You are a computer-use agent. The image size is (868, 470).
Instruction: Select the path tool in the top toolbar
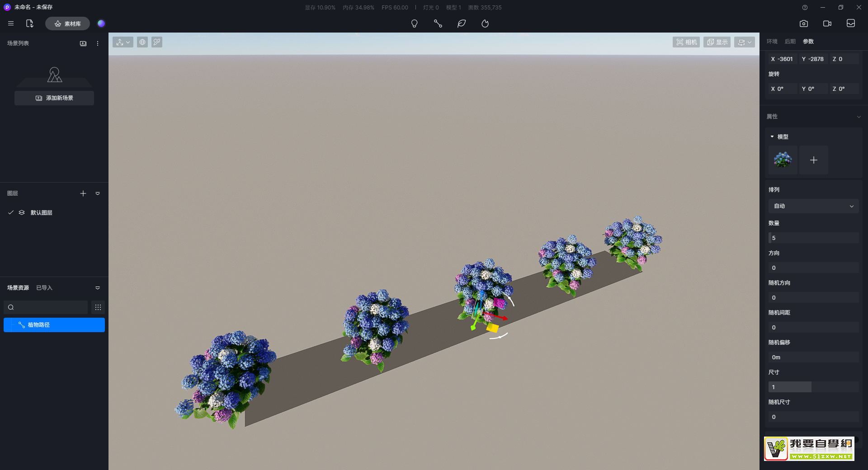(x=438, y=23)
